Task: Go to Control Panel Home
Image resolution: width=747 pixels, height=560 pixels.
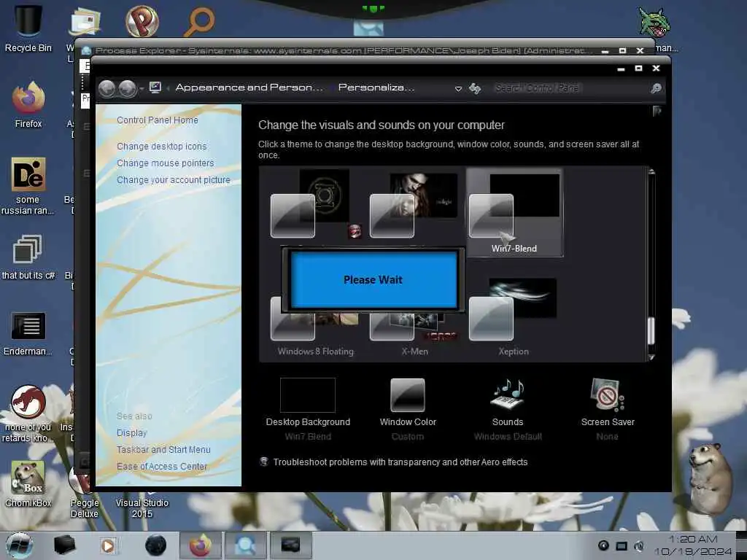Action: click(x=158, y=120)
